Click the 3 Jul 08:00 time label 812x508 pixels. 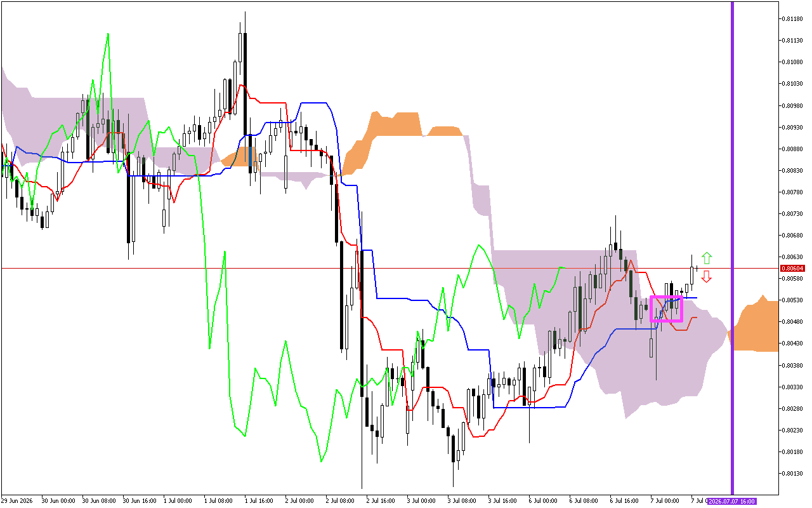pos(461,501)
